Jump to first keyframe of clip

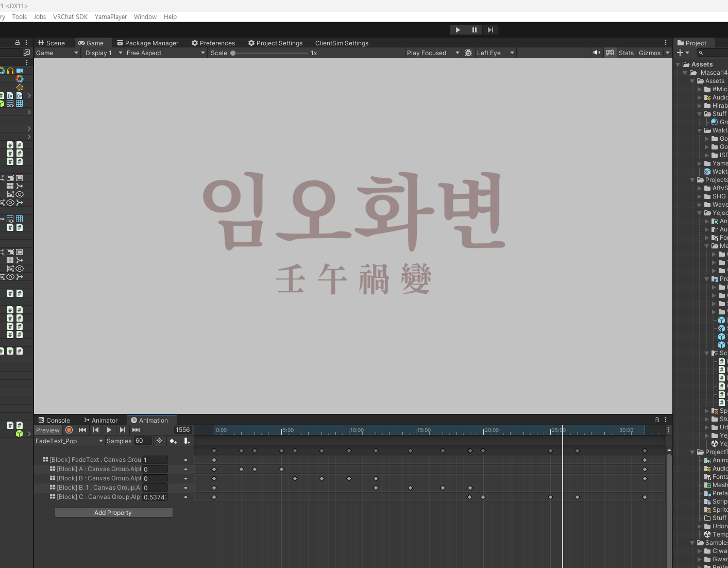coord(82,430)
